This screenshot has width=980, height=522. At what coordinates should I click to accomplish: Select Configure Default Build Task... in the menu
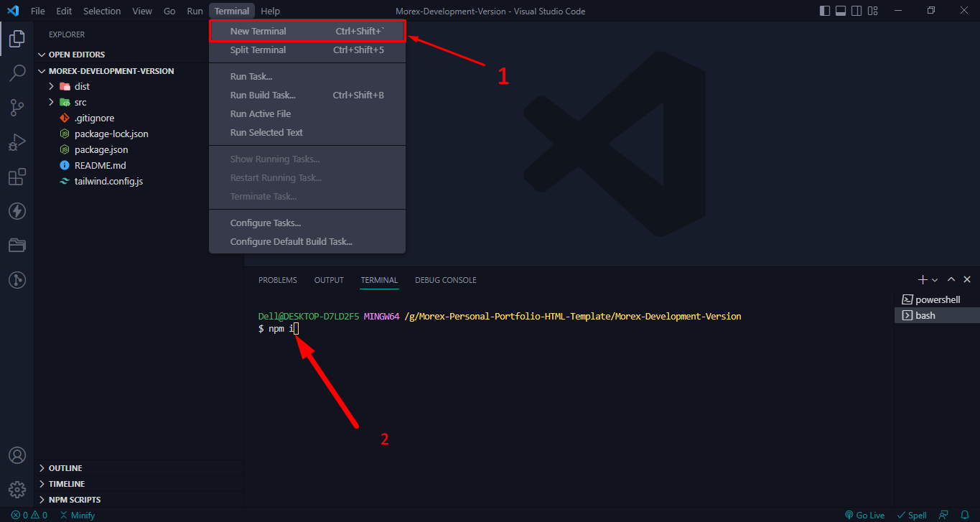pos(307,241)
